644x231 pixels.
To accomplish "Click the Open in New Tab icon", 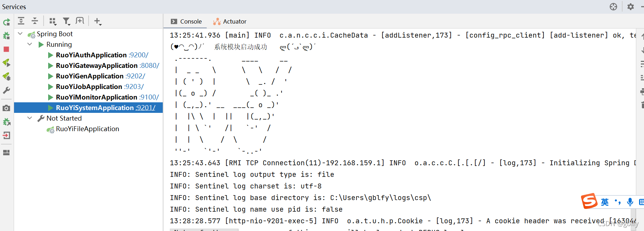I will pyautogui.click(x=80, y=21).
